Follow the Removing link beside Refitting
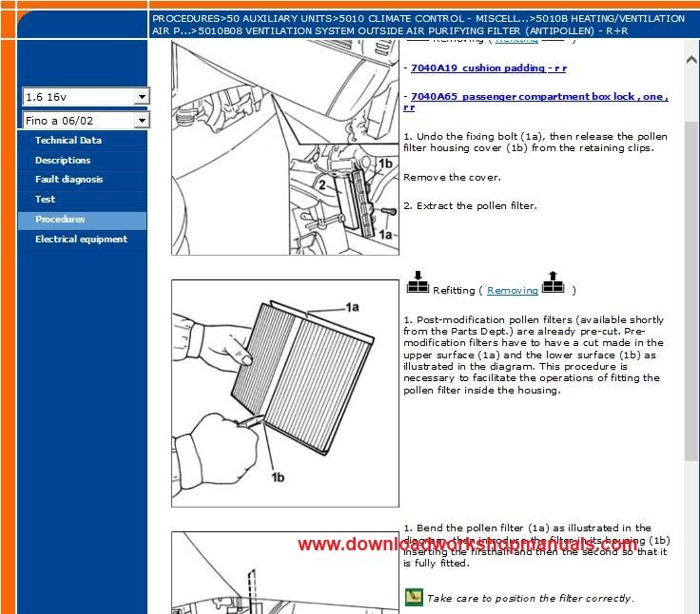 tap(512, 291)
